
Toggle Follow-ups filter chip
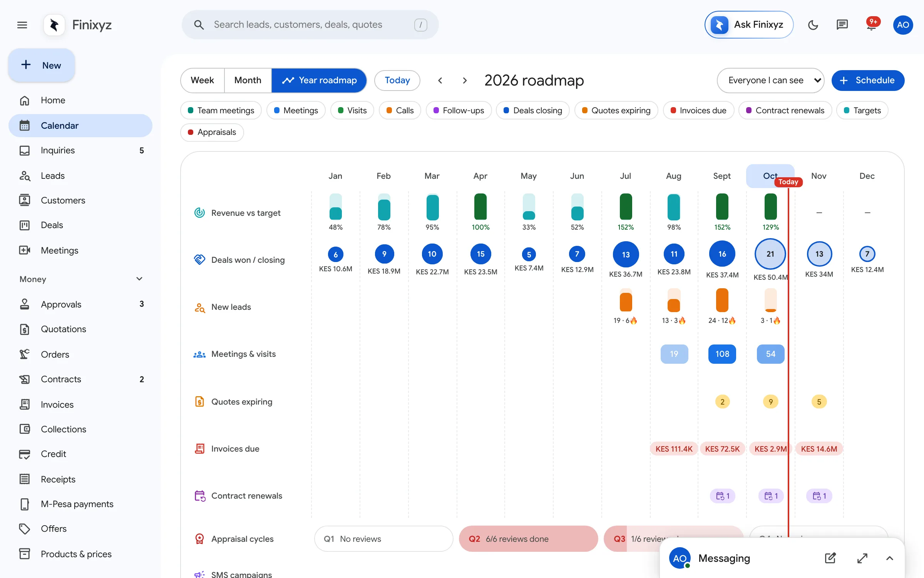click(459, 111)
